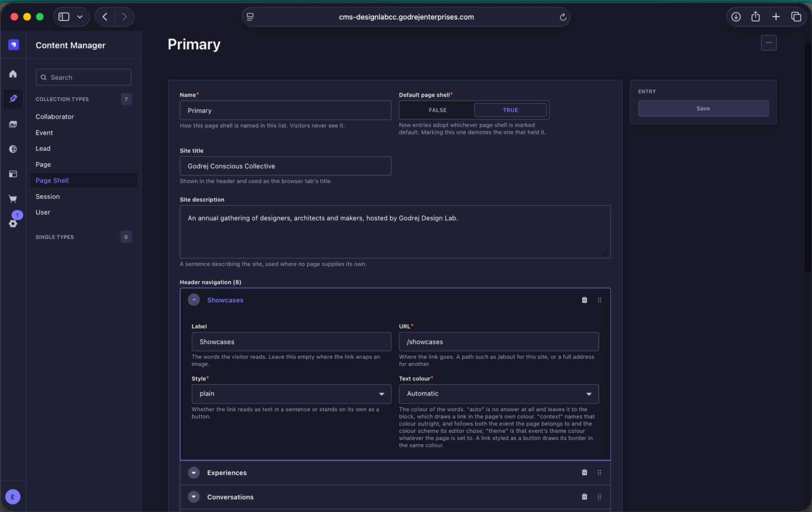Set Default page shell to FALSE

coord(437,110)
